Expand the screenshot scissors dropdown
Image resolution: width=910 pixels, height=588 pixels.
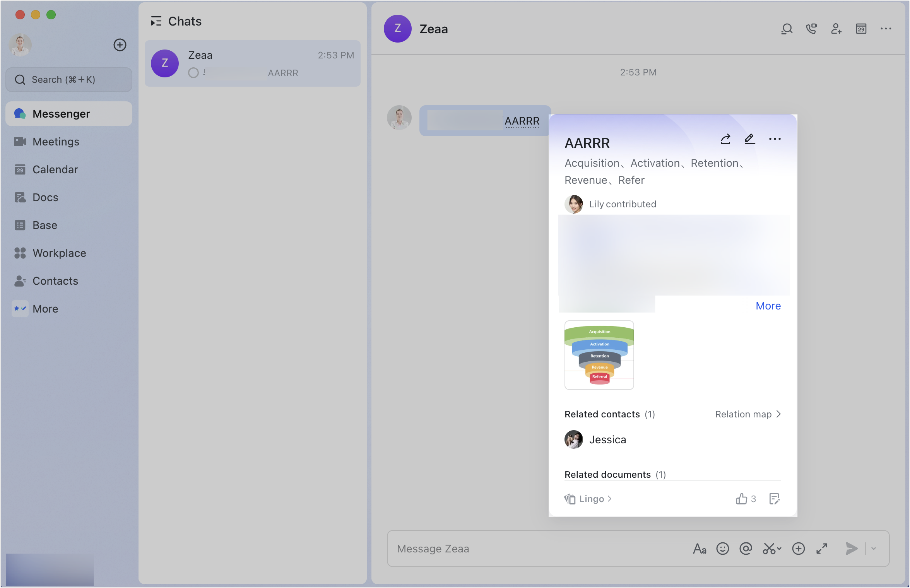click(779, 549)
